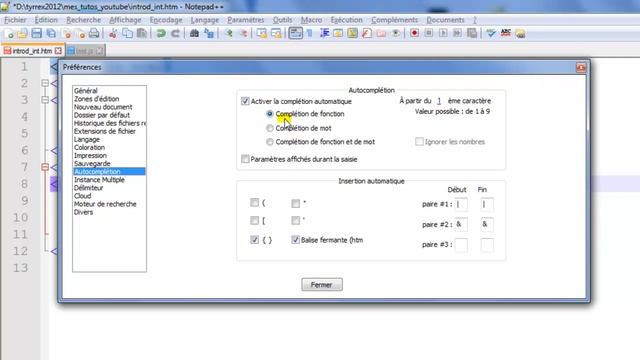The image size is (640, 360).
Task: Select Cloud in preferences list
Action: coord(82,196)
